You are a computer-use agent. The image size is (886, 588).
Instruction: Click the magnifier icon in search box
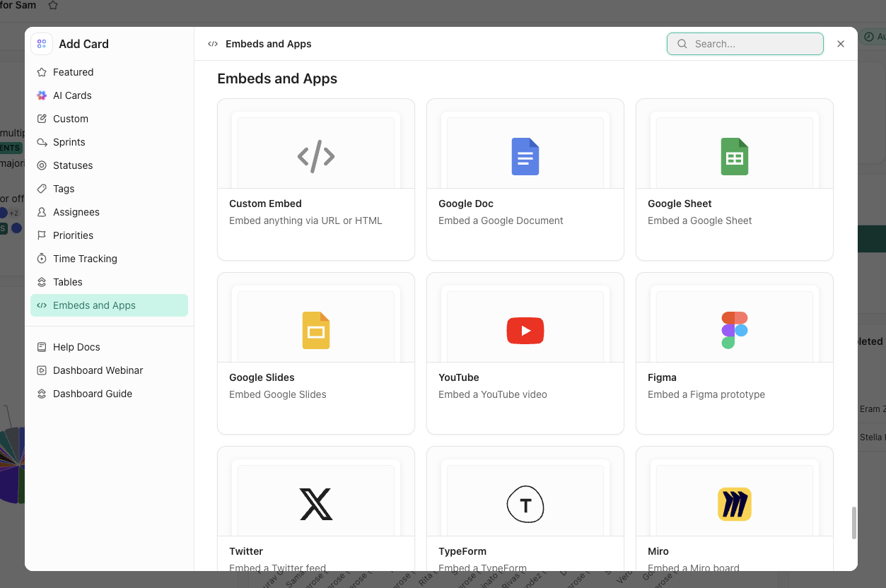pos(682,44)
